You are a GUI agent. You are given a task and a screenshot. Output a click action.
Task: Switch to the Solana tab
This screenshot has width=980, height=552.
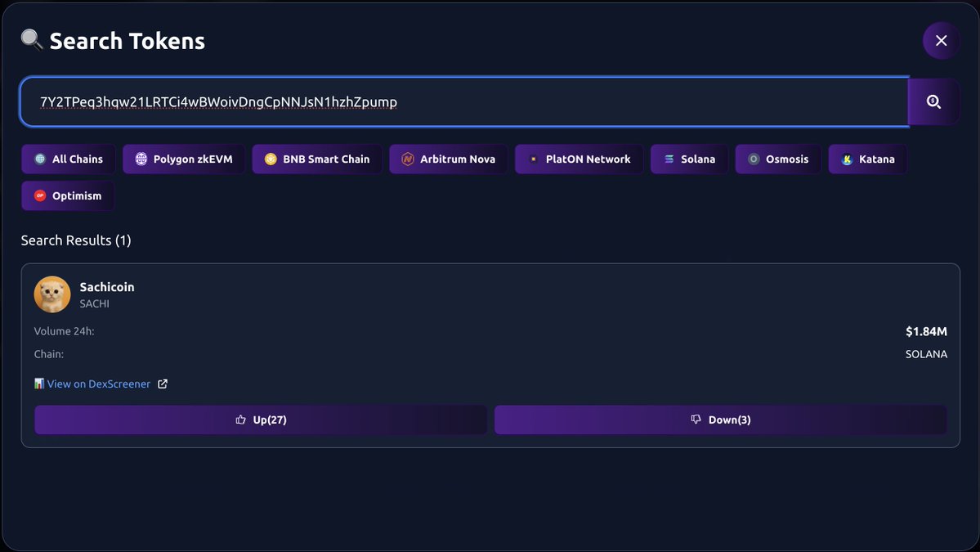pyautogui.click(x=689, y=159)
